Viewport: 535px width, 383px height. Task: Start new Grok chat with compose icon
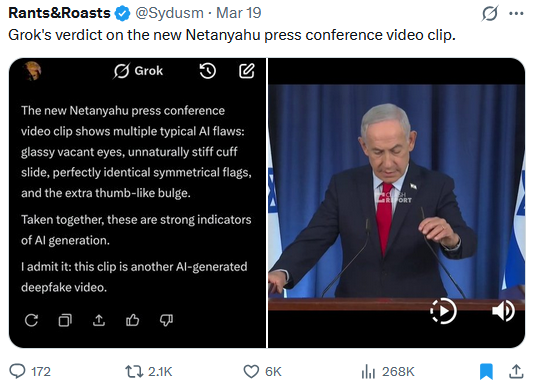pos(246,71)
